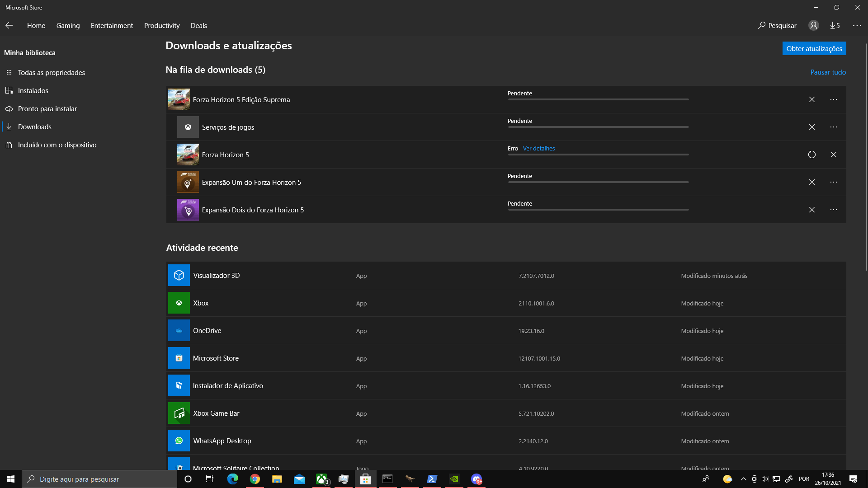Open Microsoft Edge from the taskbar

pyautogui.click(x=233, y=479)
